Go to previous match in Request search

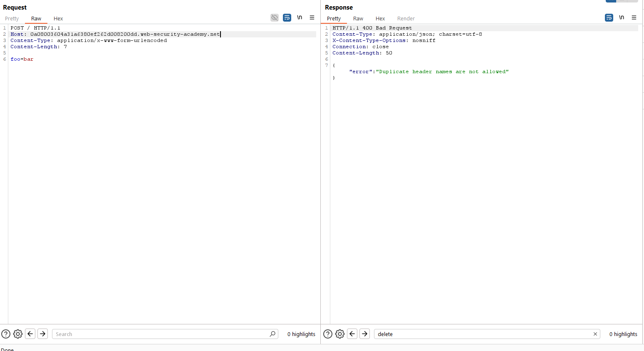tap(30, 334)
